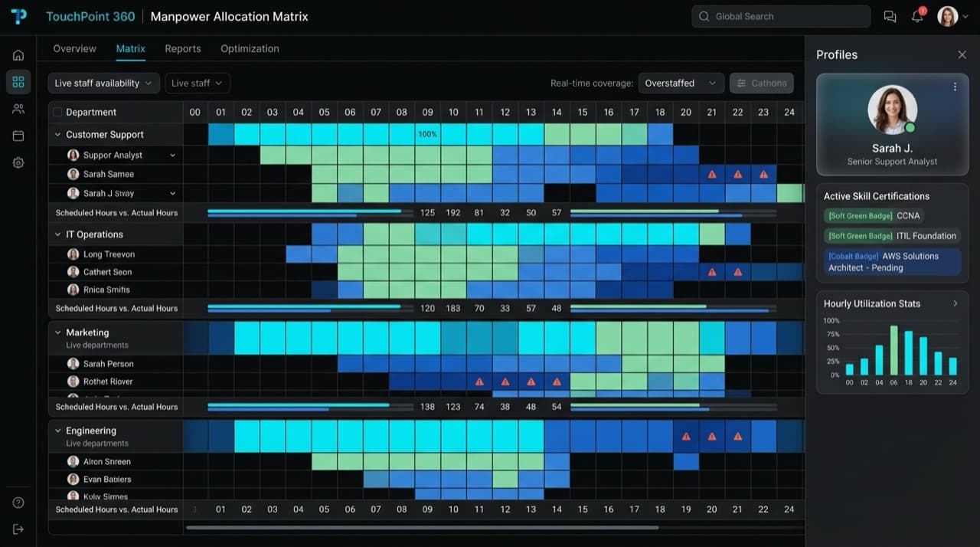Click the Cathona filter button
This screenshot has width=980, height=547.
pos(761,84)
